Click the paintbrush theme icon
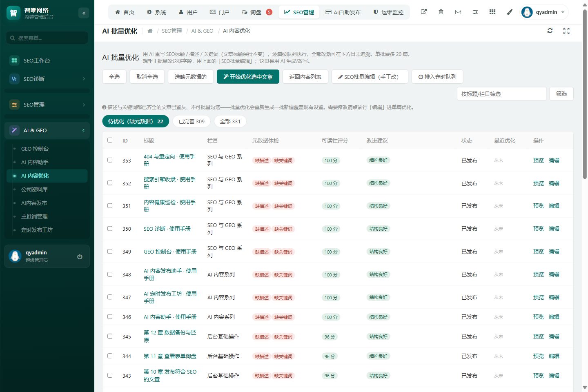 (510, 12)
